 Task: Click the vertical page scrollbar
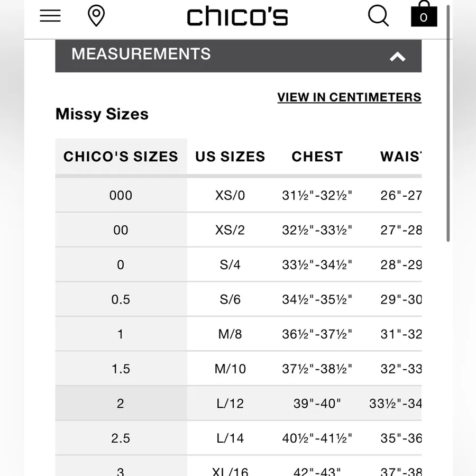448,123
